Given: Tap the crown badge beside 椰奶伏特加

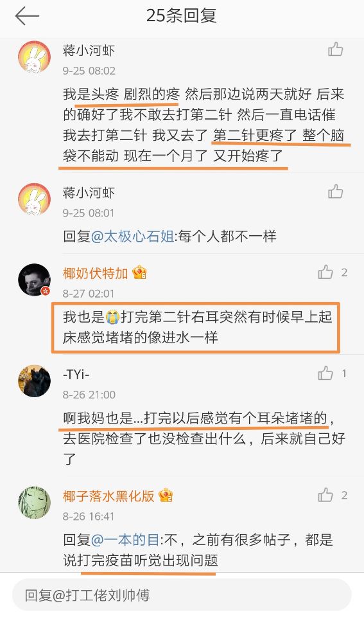Looking at the screenshot, I should click(x=139, y=273).
